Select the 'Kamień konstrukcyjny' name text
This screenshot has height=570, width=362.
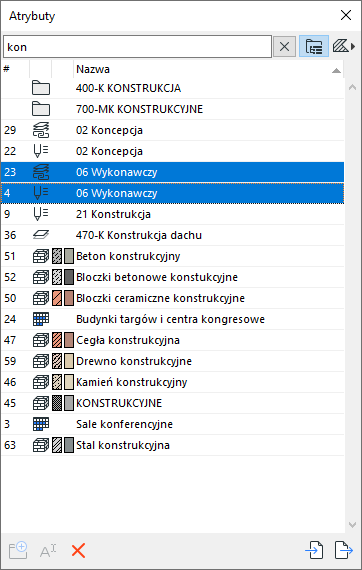(132, 382)
